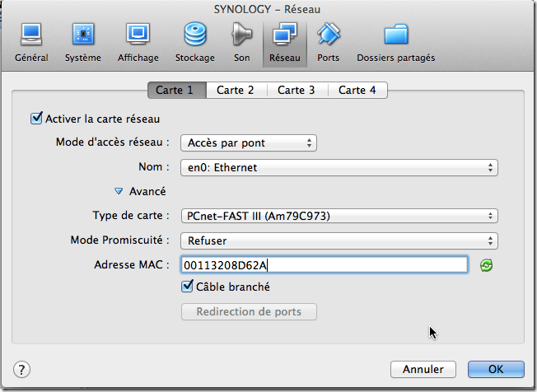
Task: Click the Type de carte label
Action: (x=131, y=215)
